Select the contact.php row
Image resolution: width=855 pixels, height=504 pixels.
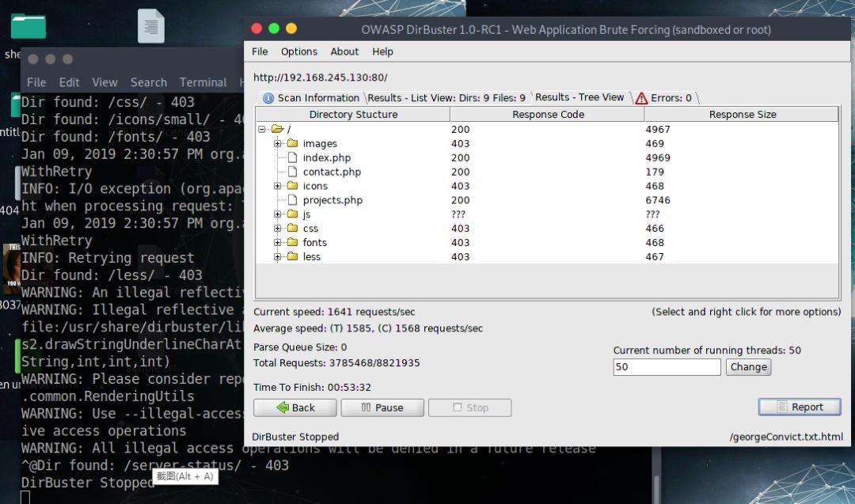(x=547, y=172)
